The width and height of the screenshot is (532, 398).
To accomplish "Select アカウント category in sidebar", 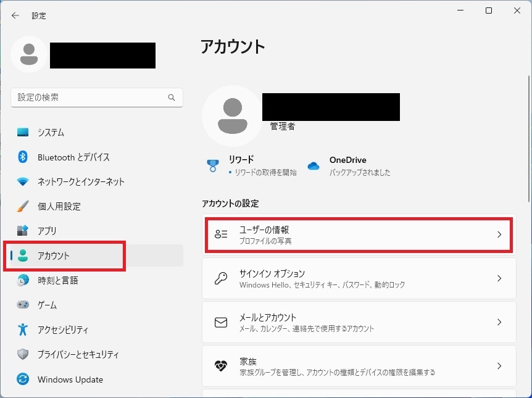I will 97,255.
